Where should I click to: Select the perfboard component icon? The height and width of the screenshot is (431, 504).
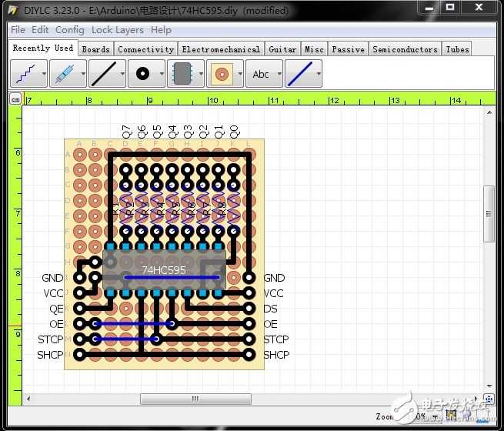point(222,74)
